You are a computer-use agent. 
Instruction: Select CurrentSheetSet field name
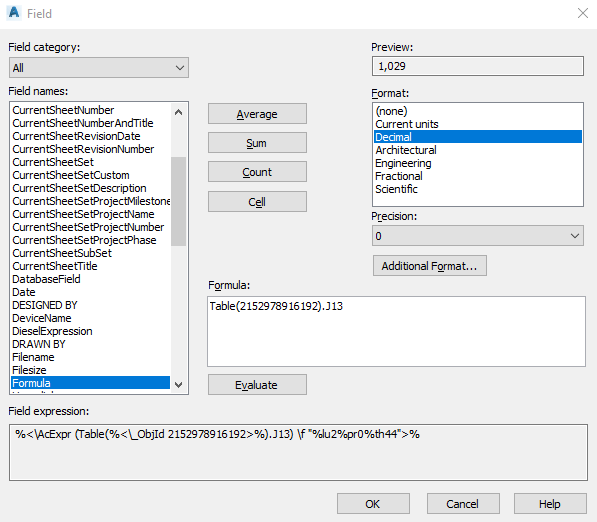click(91, 162)
